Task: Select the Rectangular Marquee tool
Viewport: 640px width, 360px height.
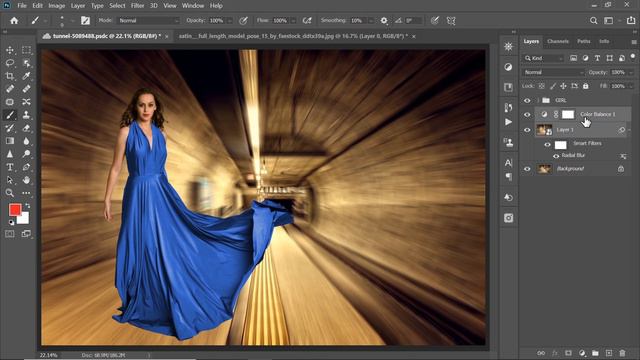Action: point(26,50)
